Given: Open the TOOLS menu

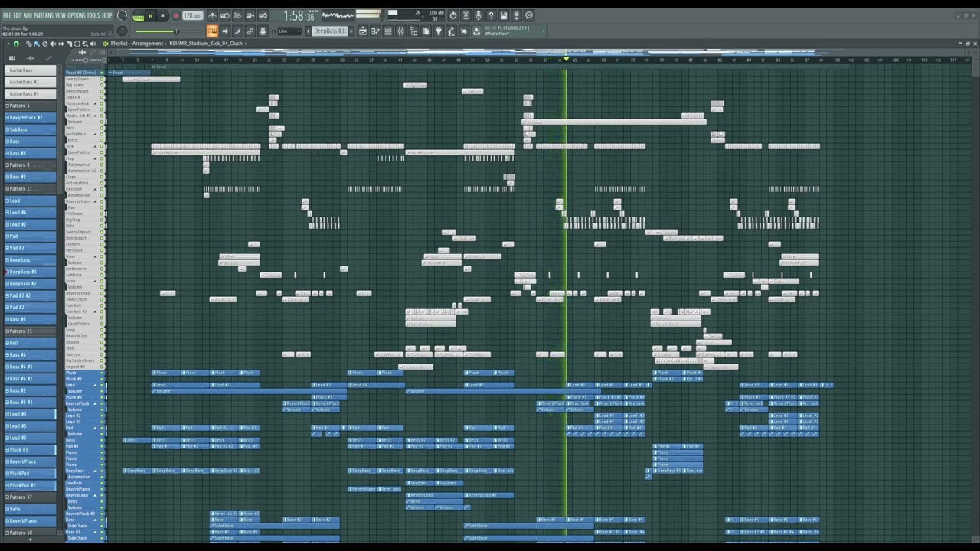Looking at the screenshot, I should (95, 15).
